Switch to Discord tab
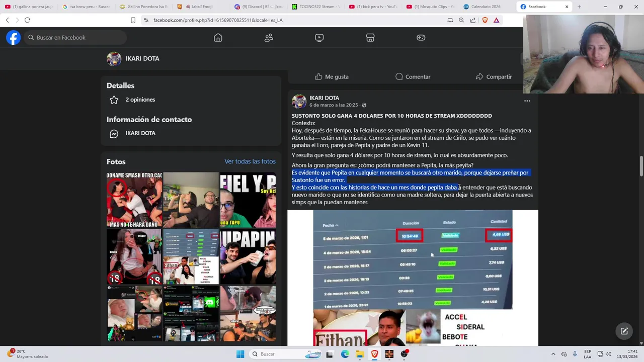The width and height of the screenshot is (644, 362). tap(259, 7)
